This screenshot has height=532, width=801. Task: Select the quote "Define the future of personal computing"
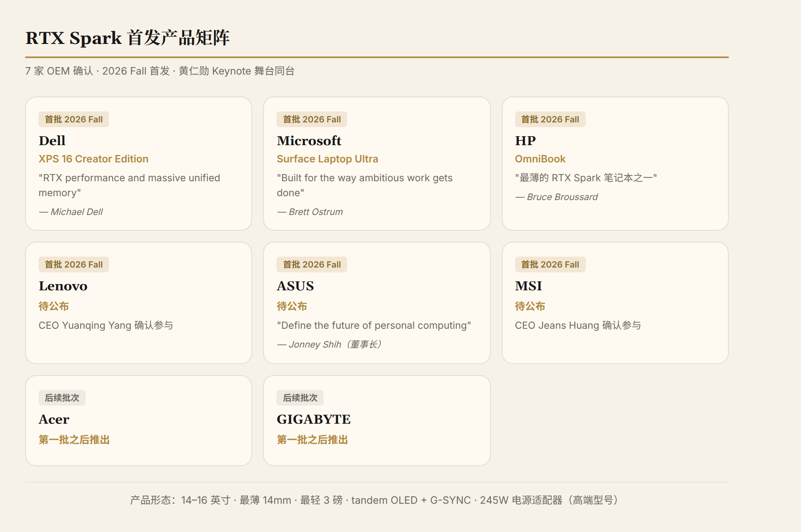374,325
